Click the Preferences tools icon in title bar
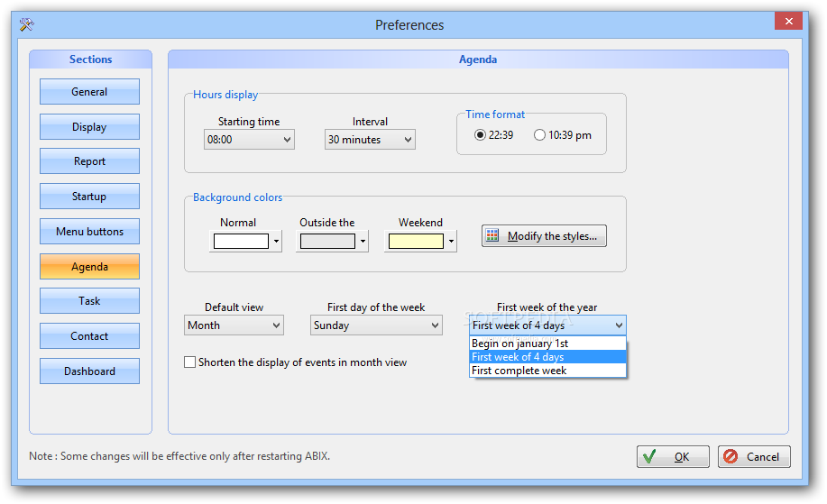The height and width of the screenshot is (504, 827). pos(26,24)
